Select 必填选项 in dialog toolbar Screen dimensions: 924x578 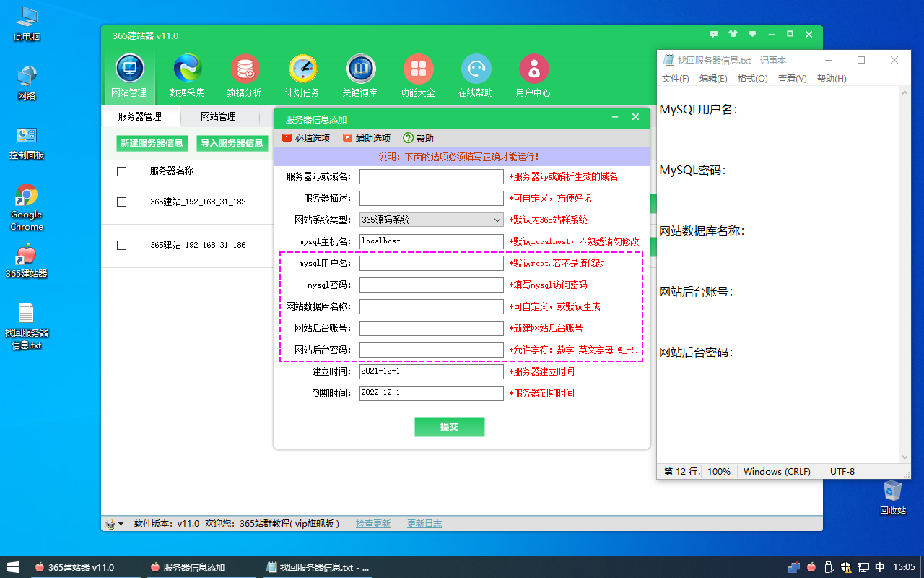[x=306, y=138]
